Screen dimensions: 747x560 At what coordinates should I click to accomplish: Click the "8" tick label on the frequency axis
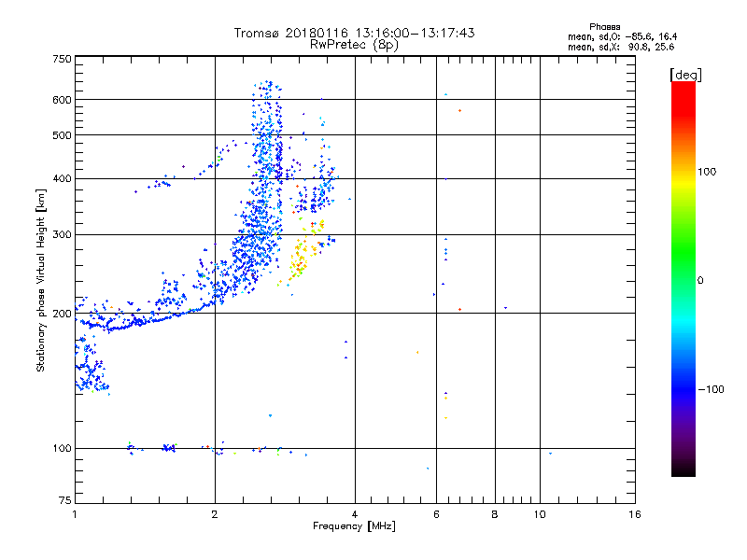(x=495, y=514)
